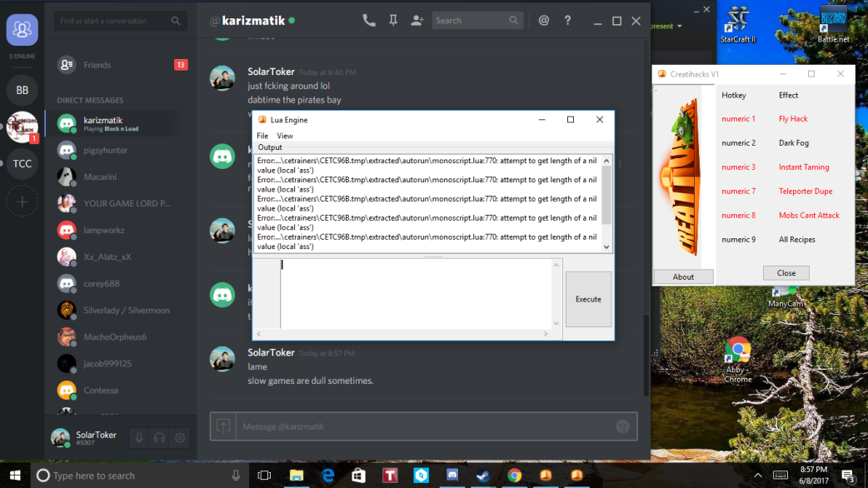Open pinned messages in Discord
This screenshot has height=488, width=868.
coord(393,21)
